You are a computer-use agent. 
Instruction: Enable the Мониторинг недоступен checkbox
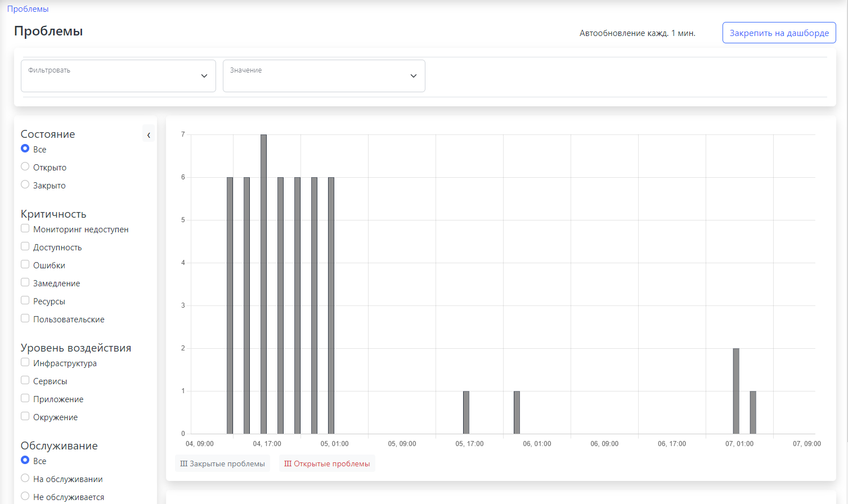point(25,228)
